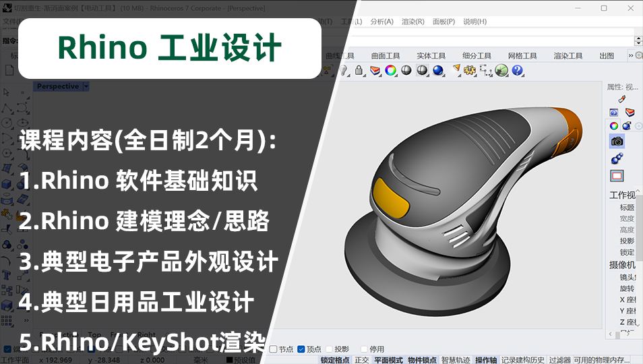
Task: Switch to the 网格工具 toolbar tab
Action: (522, 55)
